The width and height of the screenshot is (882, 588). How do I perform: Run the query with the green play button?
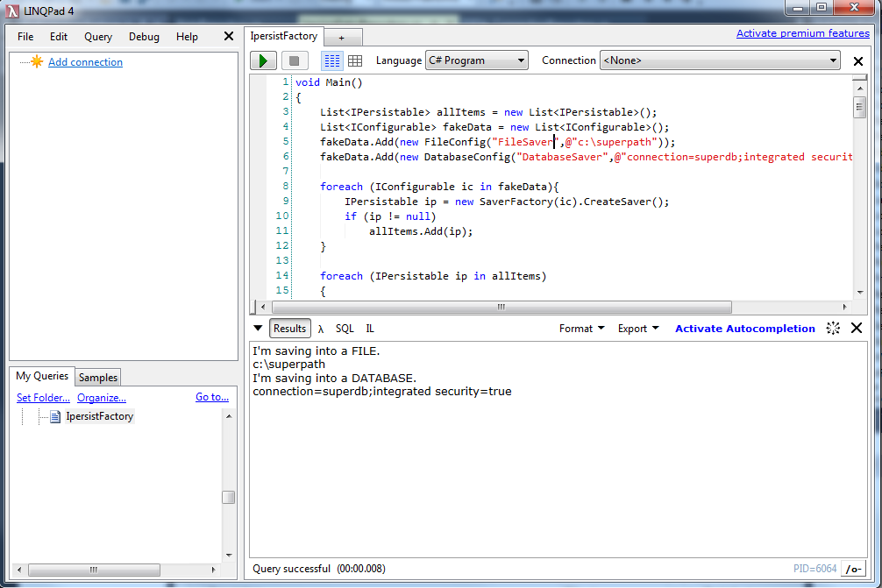[x=263, y=60]
